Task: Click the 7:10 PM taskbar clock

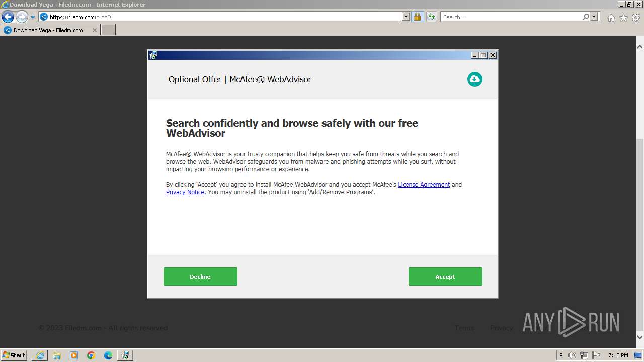Action: 618,355
